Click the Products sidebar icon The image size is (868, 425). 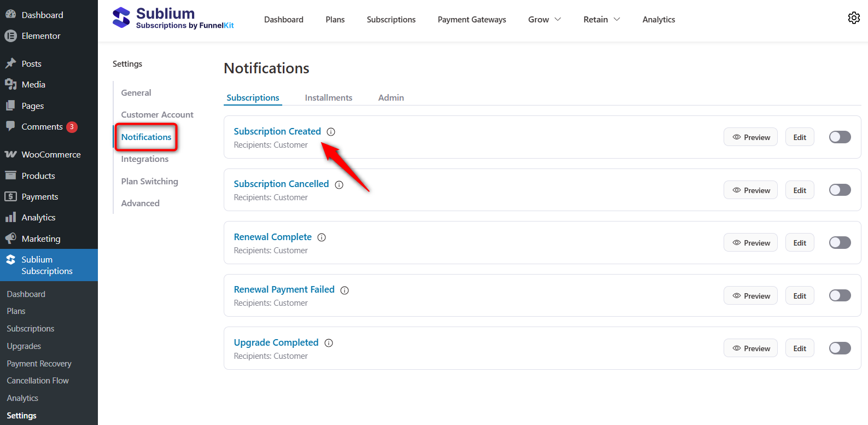(x=10, y=176)
